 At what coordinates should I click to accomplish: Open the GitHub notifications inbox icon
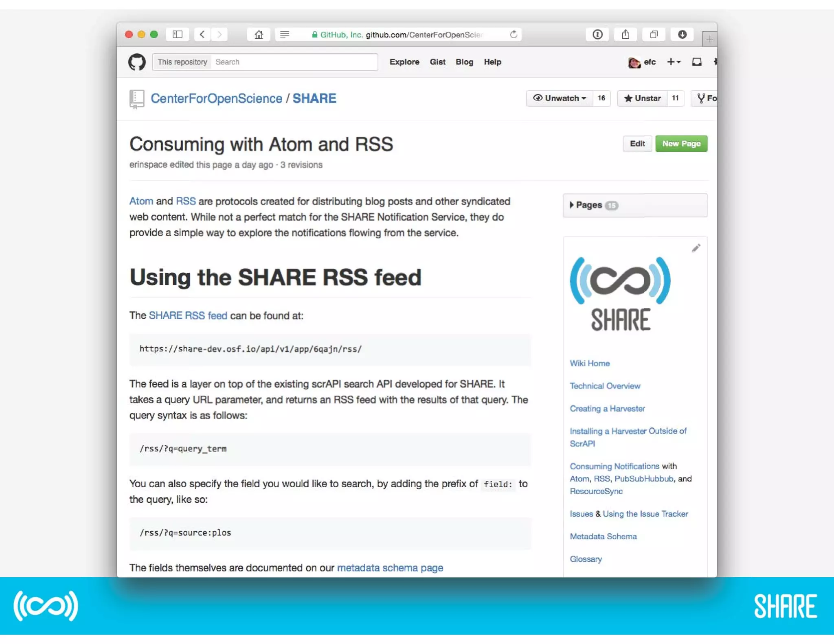click(697, 62)
